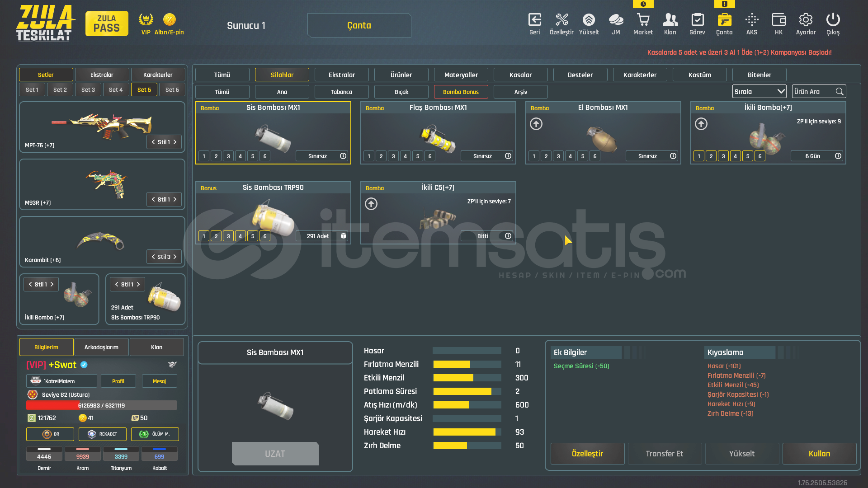This screenshot has width=868, height=488.
Task: Open the HK wallet icon
Action: click(x=778, y=20)
